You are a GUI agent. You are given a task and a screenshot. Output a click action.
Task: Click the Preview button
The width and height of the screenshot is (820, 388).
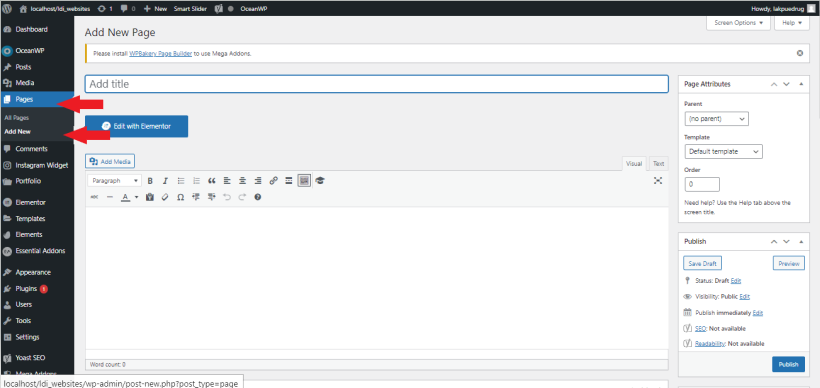(x=789, y=264)
